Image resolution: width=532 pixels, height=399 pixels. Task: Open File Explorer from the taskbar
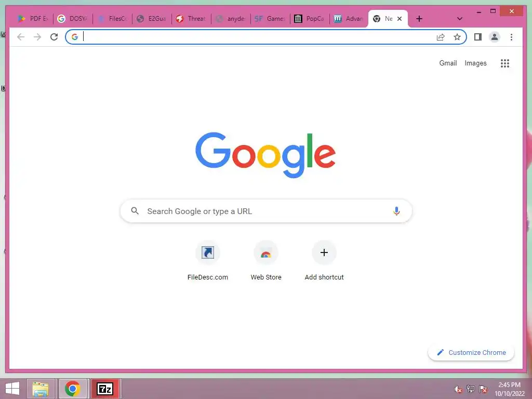point(41,389)
